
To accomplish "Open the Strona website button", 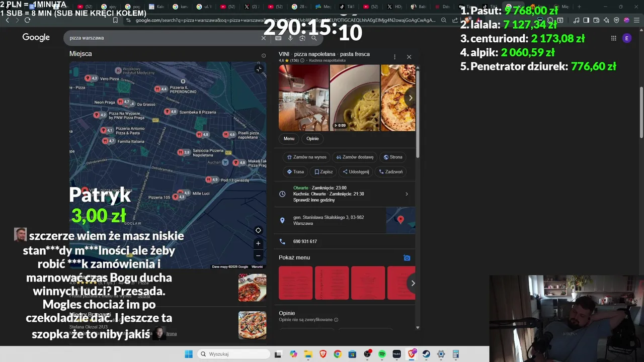I will [393, 157].
